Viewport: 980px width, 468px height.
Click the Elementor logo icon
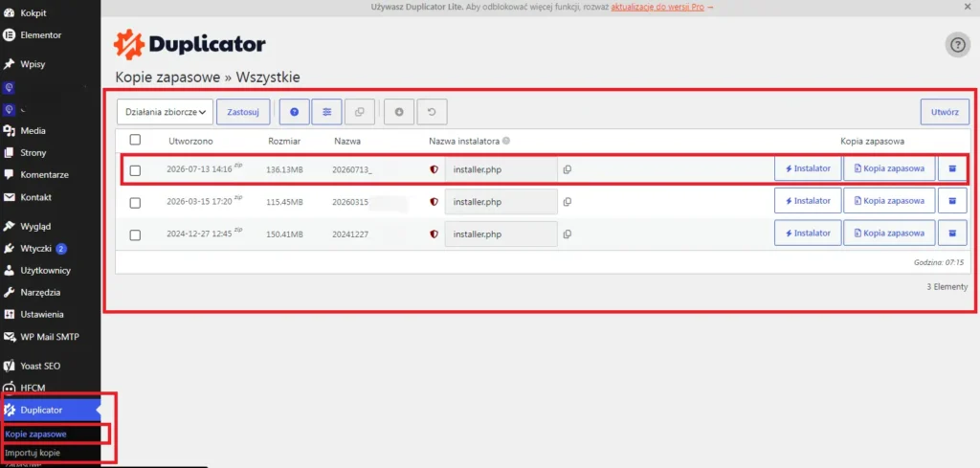coord(9,35)
